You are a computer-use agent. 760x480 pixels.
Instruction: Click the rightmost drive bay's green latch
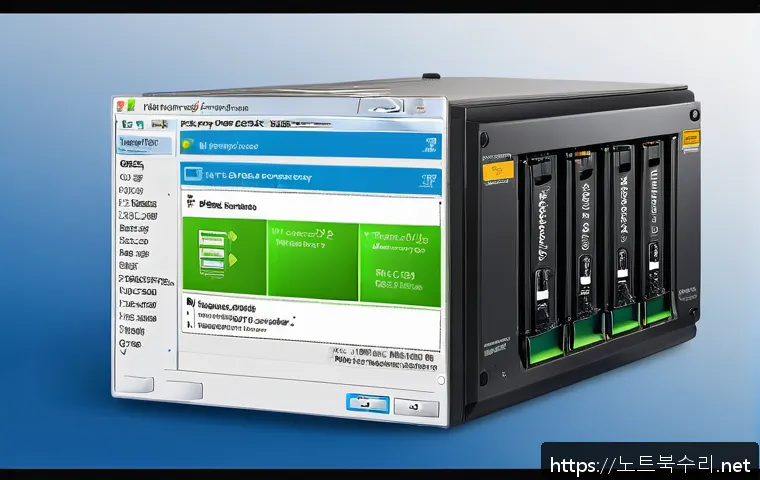point(659,311)
